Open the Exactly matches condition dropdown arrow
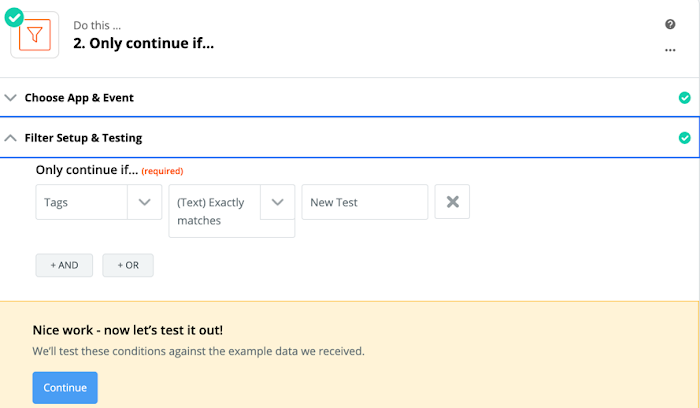This screenshot has width=700, height=408. pyautogui.click(x=278, y=202)
